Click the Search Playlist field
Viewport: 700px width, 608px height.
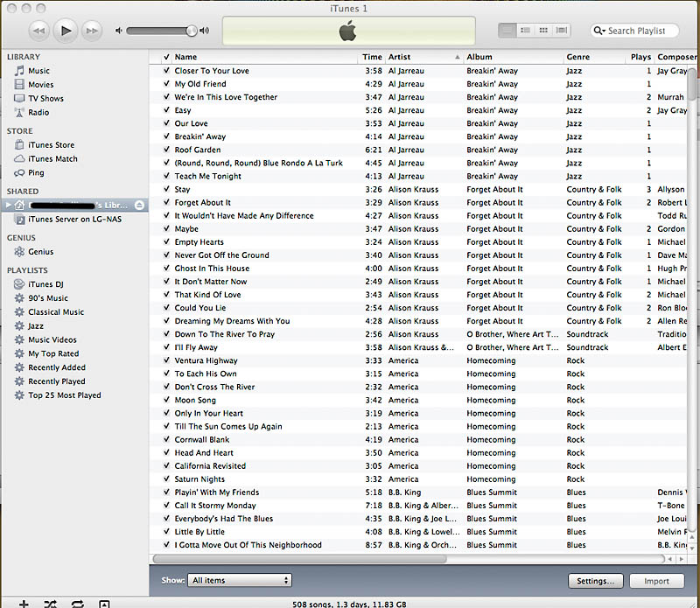point(634,31)
